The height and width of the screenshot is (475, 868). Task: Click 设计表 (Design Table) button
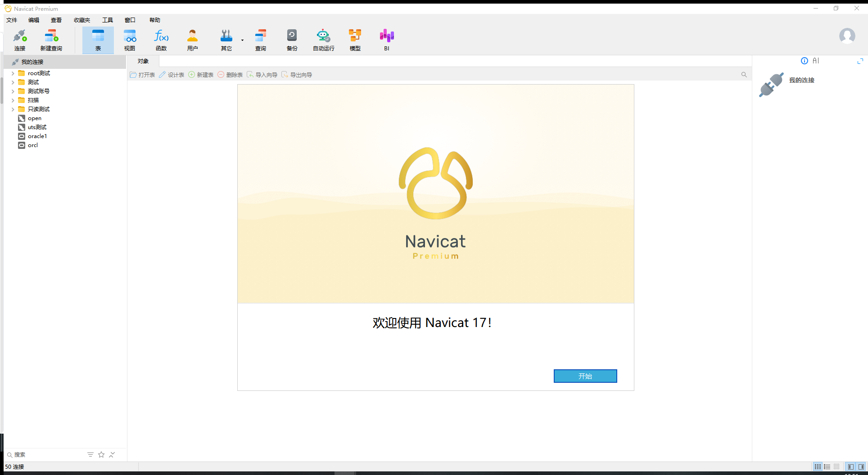(172, 75)
